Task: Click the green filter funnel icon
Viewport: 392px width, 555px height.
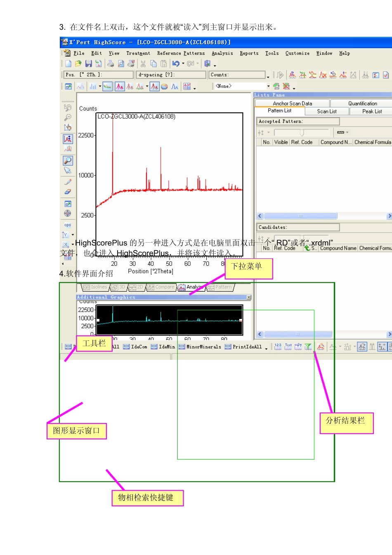Action: (x=308, y=347)
